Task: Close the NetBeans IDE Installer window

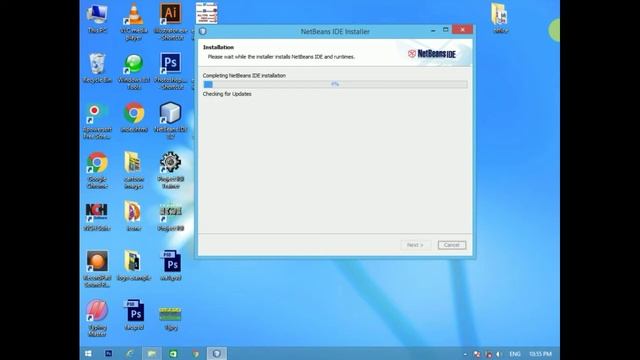Action: coord(462,29)
